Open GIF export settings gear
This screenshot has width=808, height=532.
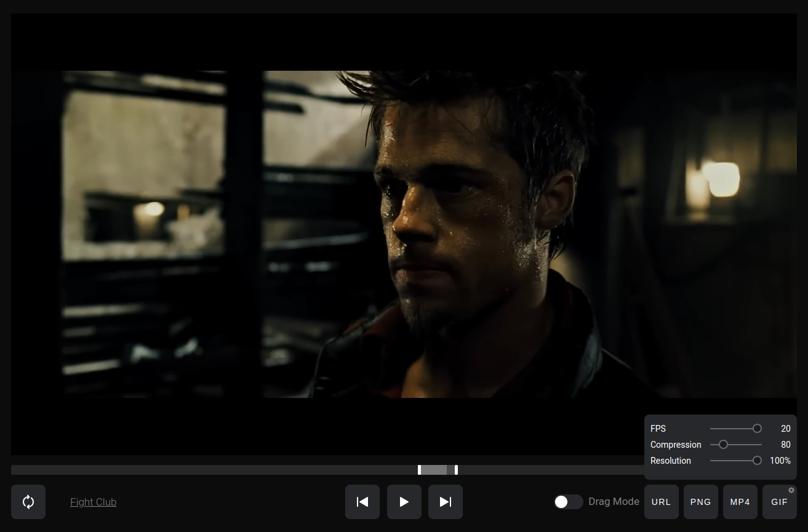click(791, 490)
